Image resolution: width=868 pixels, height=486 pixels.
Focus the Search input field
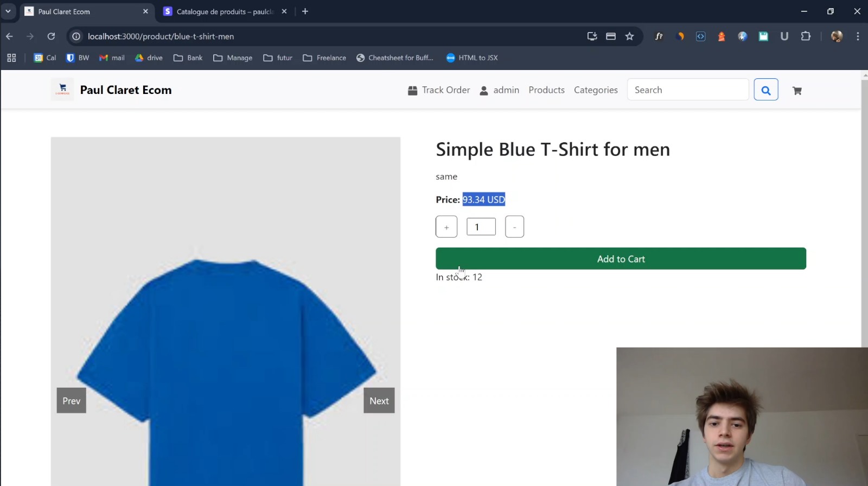tap(688, 90)
